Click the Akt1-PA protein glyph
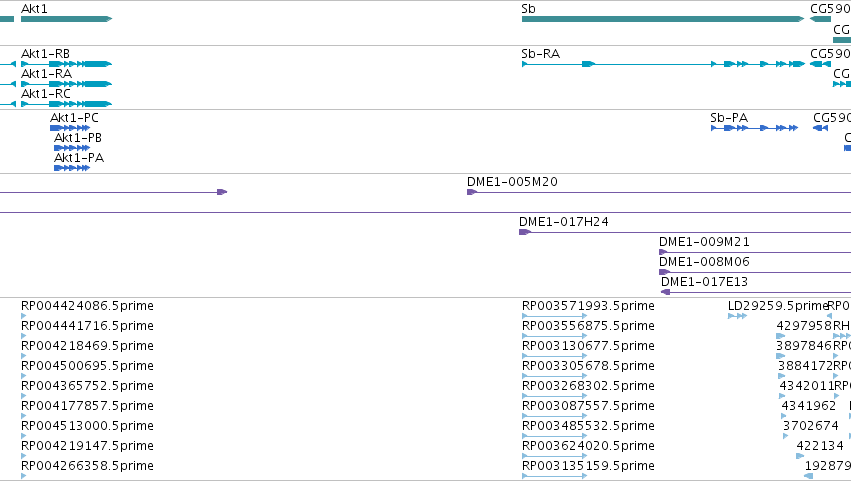 [x=72, y=168]
